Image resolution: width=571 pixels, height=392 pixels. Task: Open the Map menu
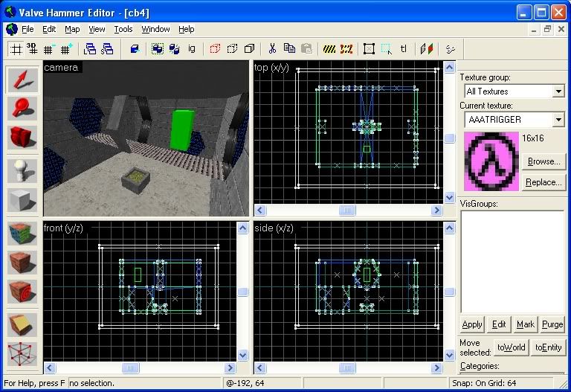coord(72,29)
